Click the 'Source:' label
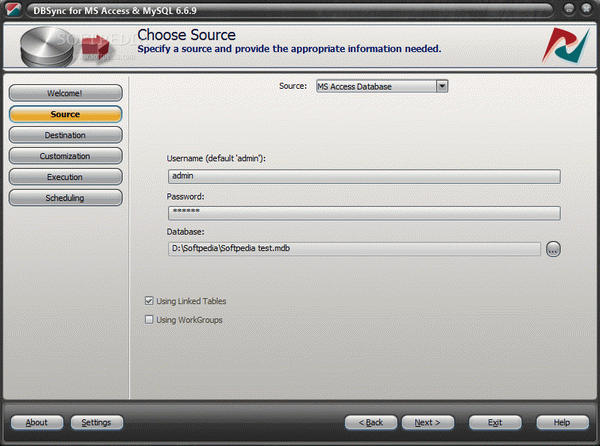The width and height of the screenshot is (600, 446). (x=293, y=86)
